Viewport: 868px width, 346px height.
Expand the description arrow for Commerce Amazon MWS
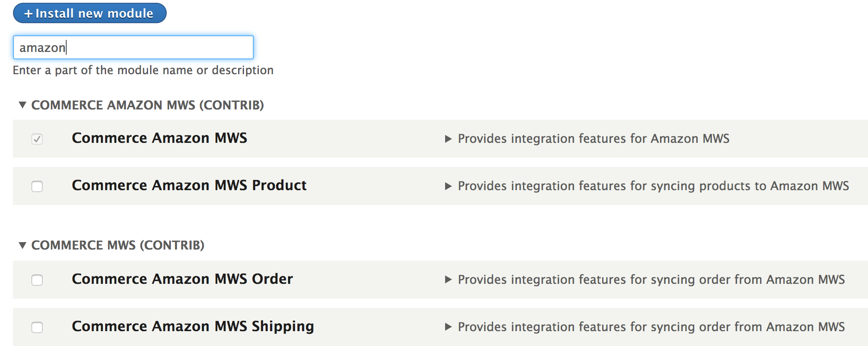coord(448,138)
